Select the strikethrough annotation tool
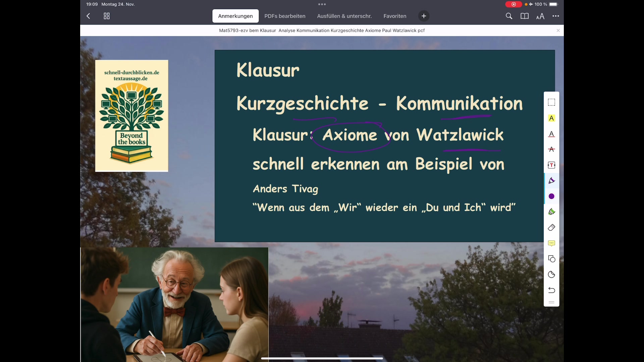This screenshot has width=644, height=362. [x=551, y=149]
